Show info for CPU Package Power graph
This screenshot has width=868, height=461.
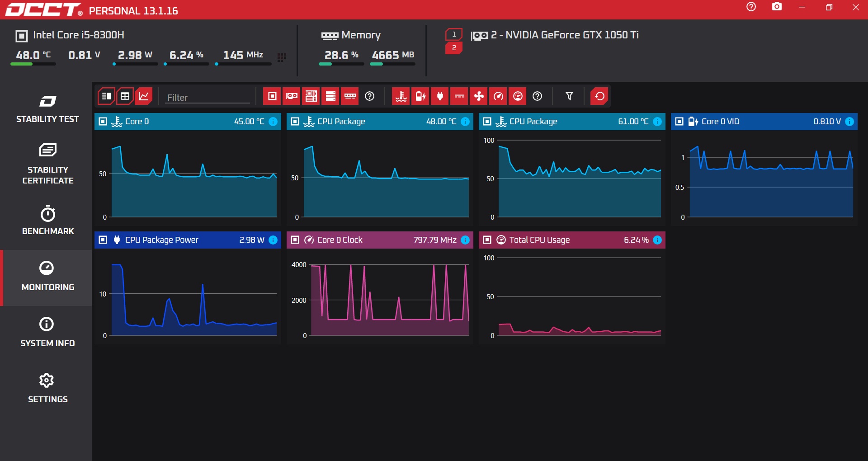coord(273,240)
